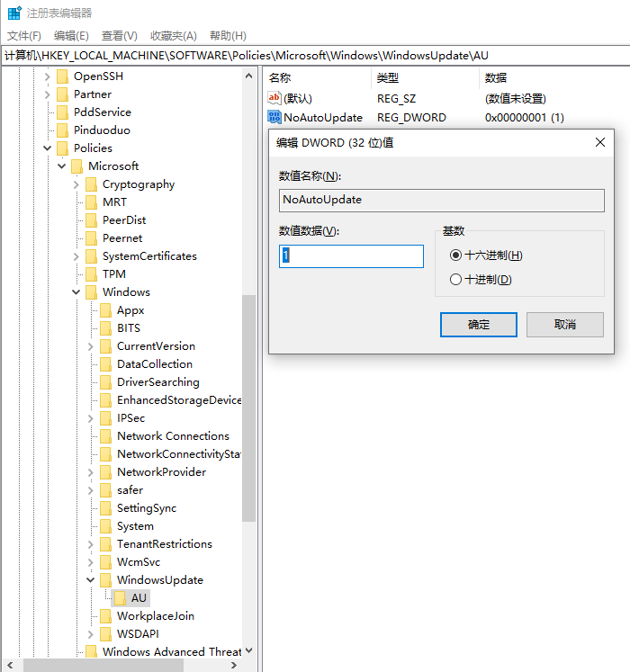
Task: Click the 名称 column header
Action: pos(317,77)
